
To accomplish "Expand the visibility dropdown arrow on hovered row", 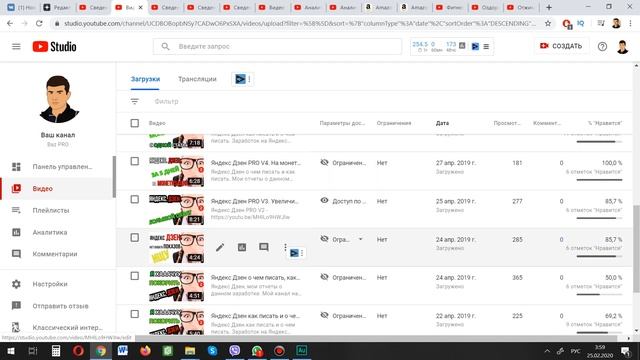I will (x=360, y=239).
